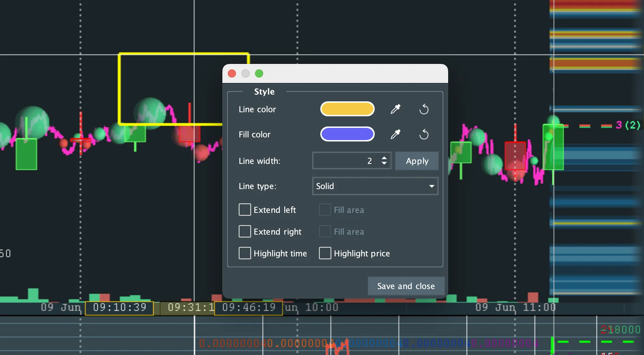The height and width of the screenshot is (355, 644).
Task: Click the 09 Jun 11:00 axis label
Action: click(515, 307)
